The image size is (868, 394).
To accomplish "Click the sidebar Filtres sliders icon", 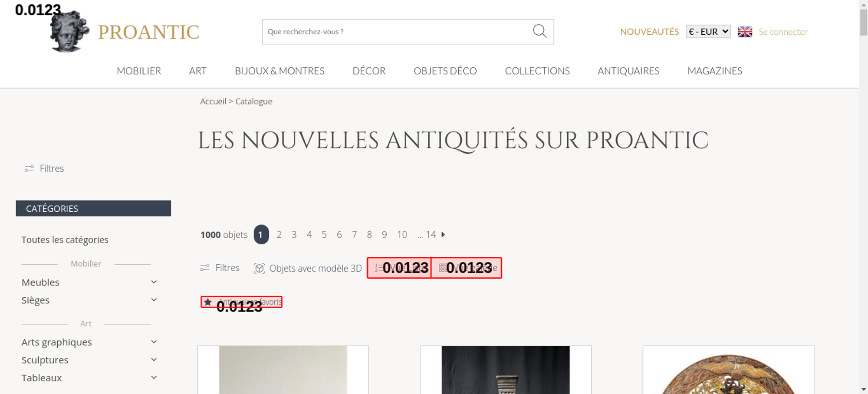I will point(29,168).
